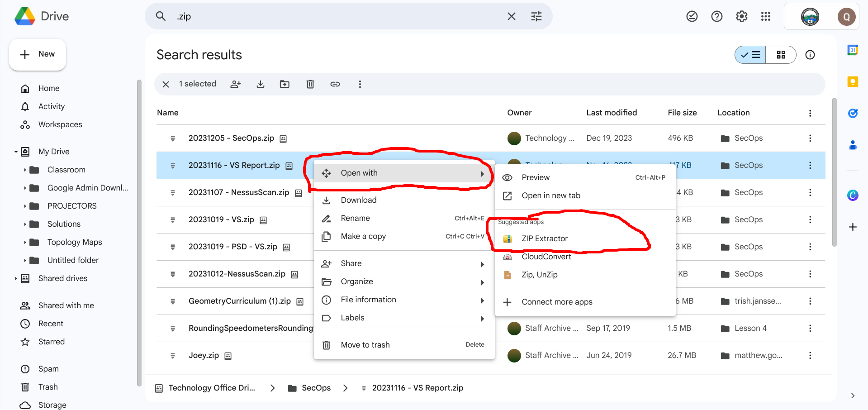The image size is (868, 410).
Task: Choose ZIP Extractor from suggested apps
Action: 545,238
